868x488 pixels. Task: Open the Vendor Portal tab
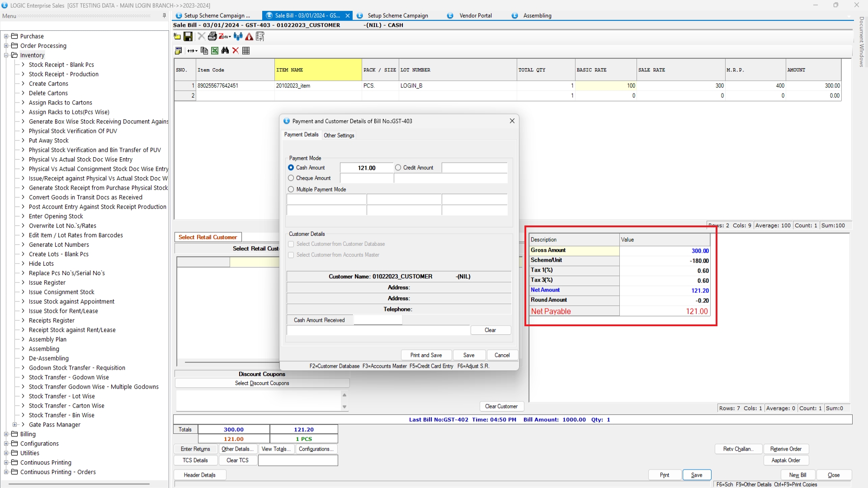click(475, 15)
